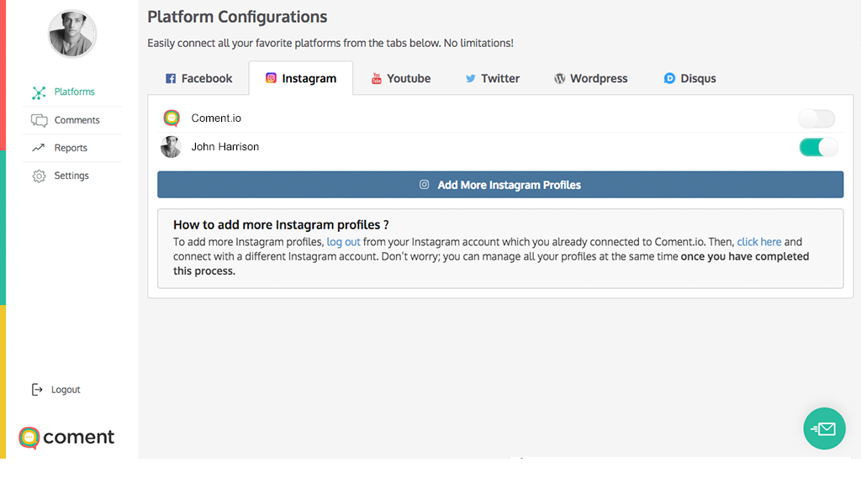Click John Harrison's profile thumbnail
Viewport: 861px width, 504px height.
tap(171, 147)
